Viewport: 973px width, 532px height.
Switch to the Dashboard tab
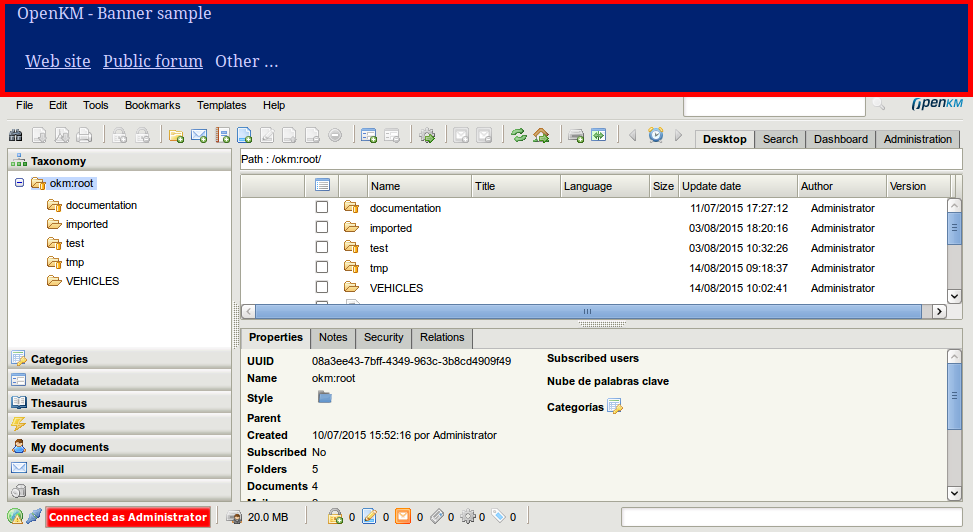pyautogui.click(x=841, y=139)
